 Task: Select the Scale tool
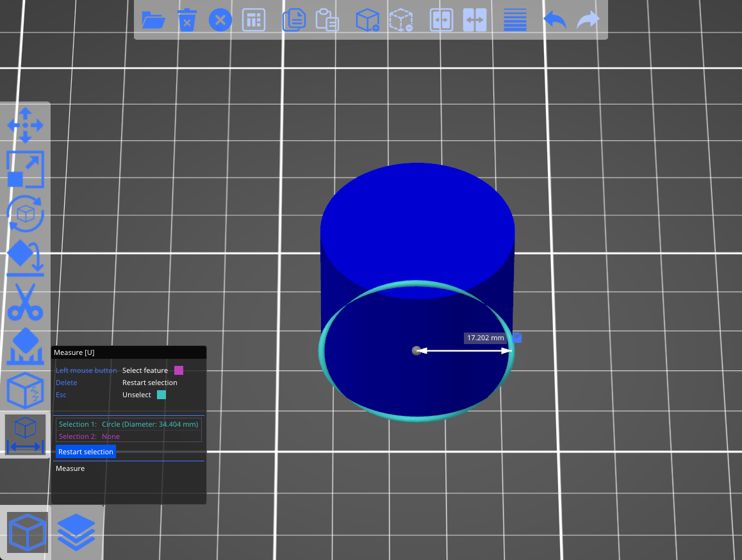click(26, 170)
